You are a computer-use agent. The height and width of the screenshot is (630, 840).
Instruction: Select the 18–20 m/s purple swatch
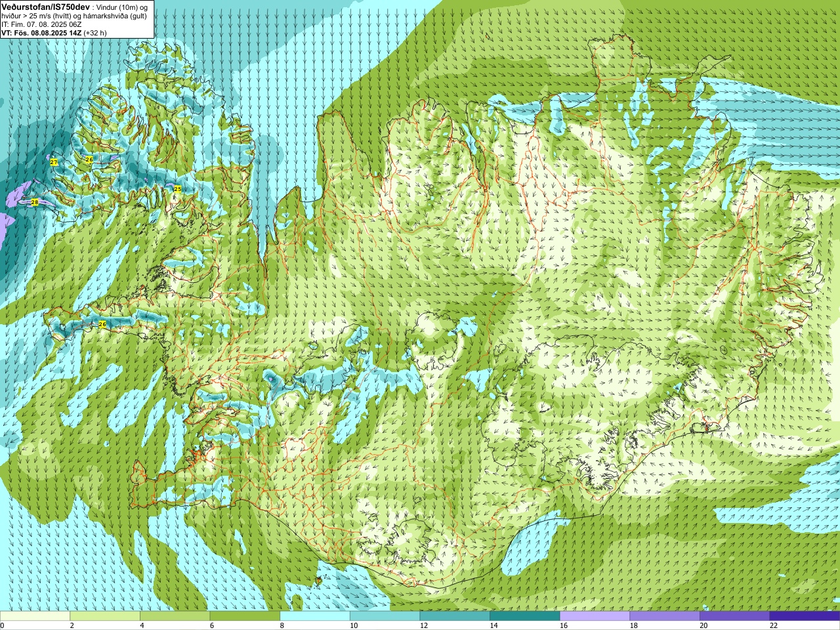665,616
